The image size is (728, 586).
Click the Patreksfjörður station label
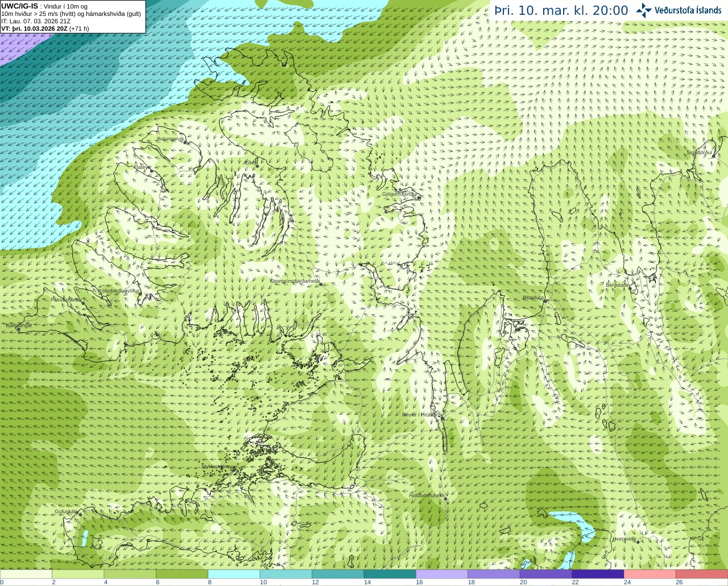67,299
